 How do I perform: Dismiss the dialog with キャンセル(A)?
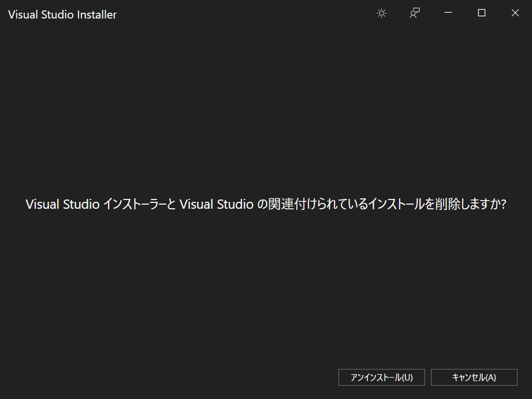[474, 377]
